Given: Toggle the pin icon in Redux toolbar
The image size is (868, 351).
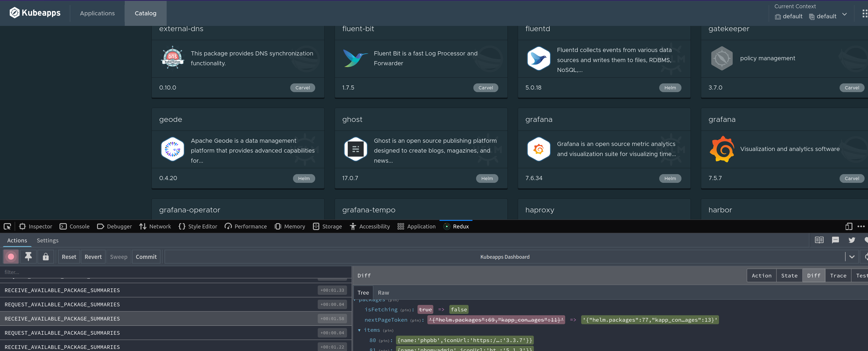Looking at the screenshot, I should [28, 257].
